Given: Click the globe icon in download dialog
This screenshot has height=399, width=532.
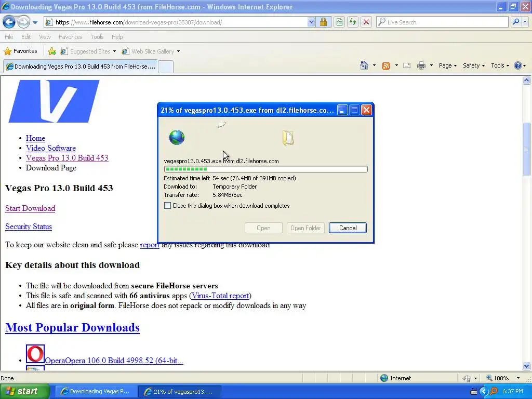Looking at the screenshot, I should [x=177, y=137].
